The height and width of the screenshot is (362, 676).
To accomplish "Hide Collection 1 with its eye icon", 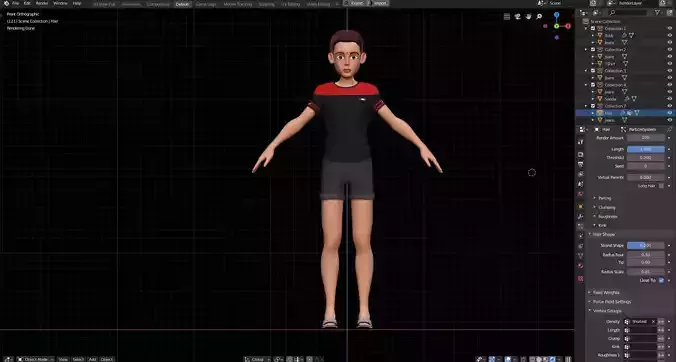I will coord(670,28).
